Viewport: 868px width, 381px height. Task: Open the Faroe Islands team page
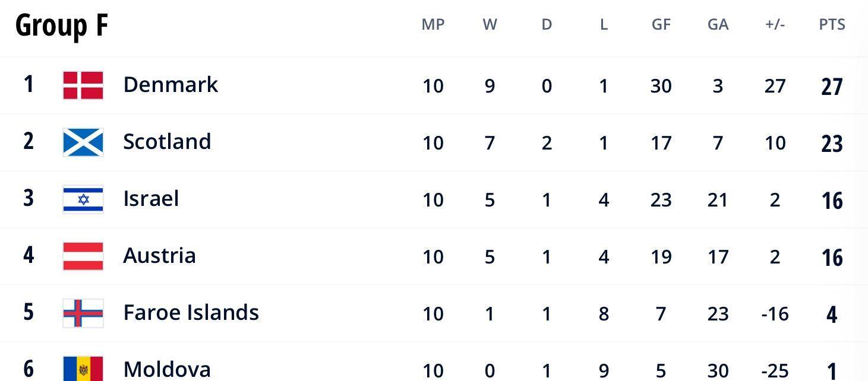point(191,313)
